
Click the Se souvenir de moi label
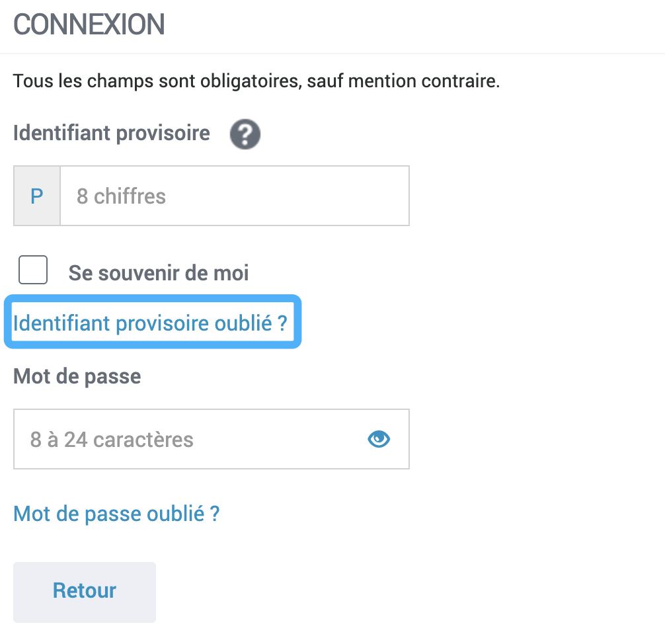pyautogui.click(x=159, y=273)
